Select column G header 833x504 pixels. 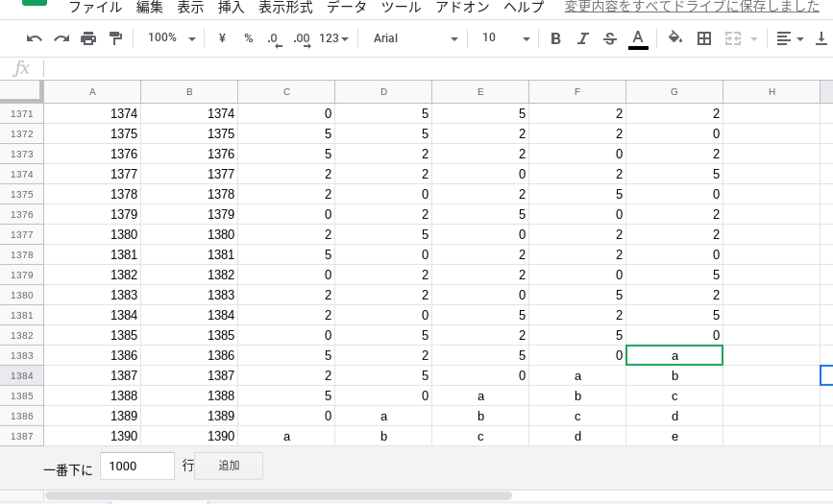(x=674, y=92)
